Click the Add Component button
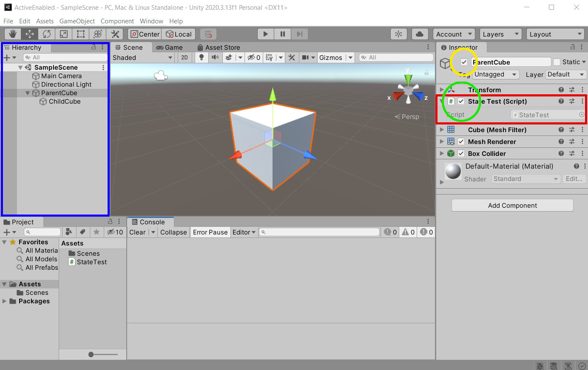Viewport: 588px width, 370px height. click(512, 205)
